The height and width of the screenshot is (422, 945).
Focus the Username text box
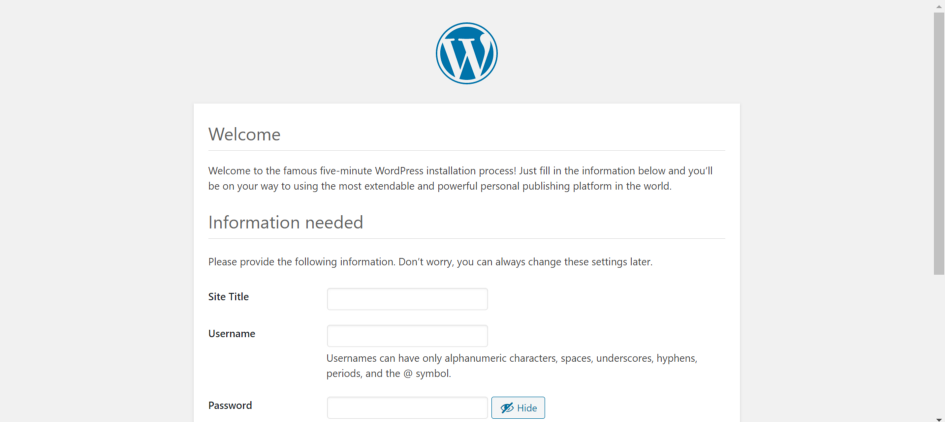point(407,336)
